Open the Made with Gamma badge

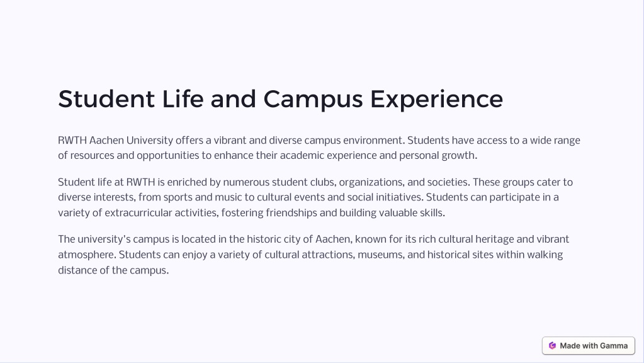click(x=588, y=346)
